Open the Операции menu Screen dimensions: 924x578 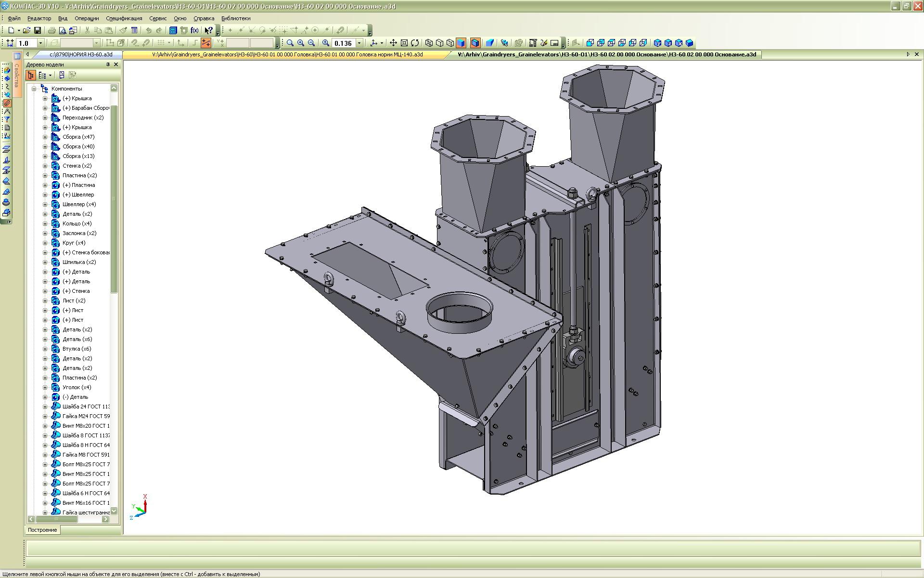click(x=87, y=18)
